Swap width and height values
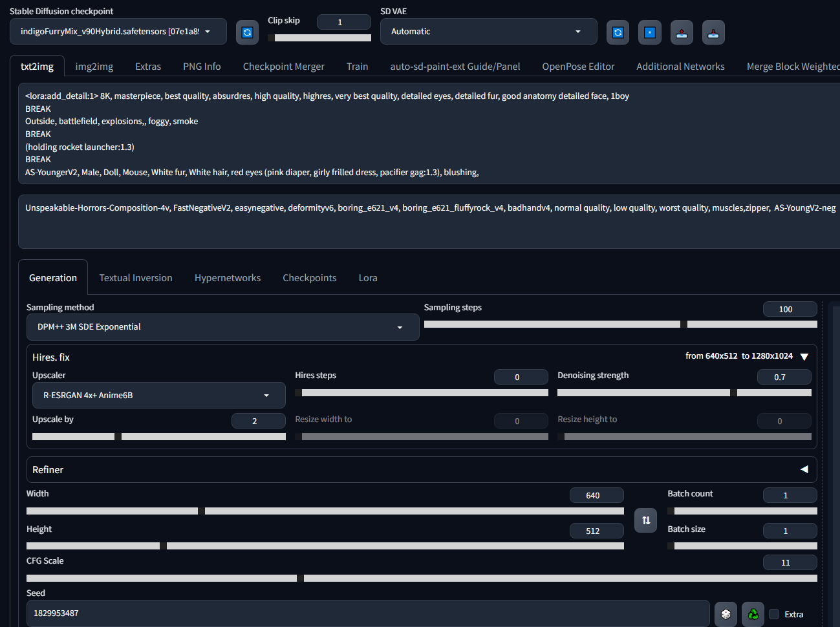Screen dimensions: 840x627 (645, 520)
